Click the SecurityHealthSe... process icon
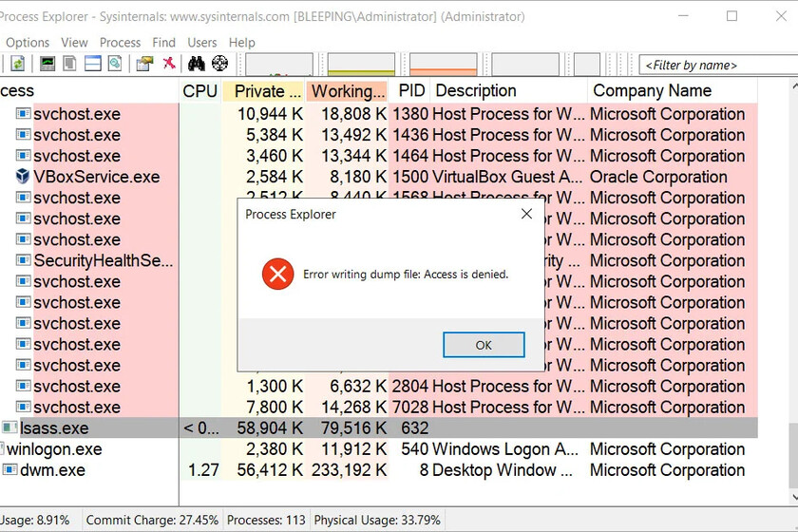The height and width of the screenshot is (532, 798). 23,260
